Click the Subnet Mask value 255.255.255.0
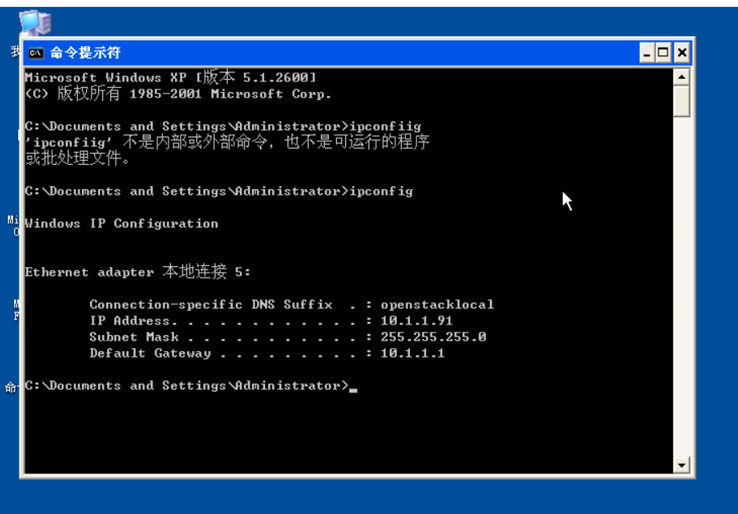 click(x=433, y=337)
